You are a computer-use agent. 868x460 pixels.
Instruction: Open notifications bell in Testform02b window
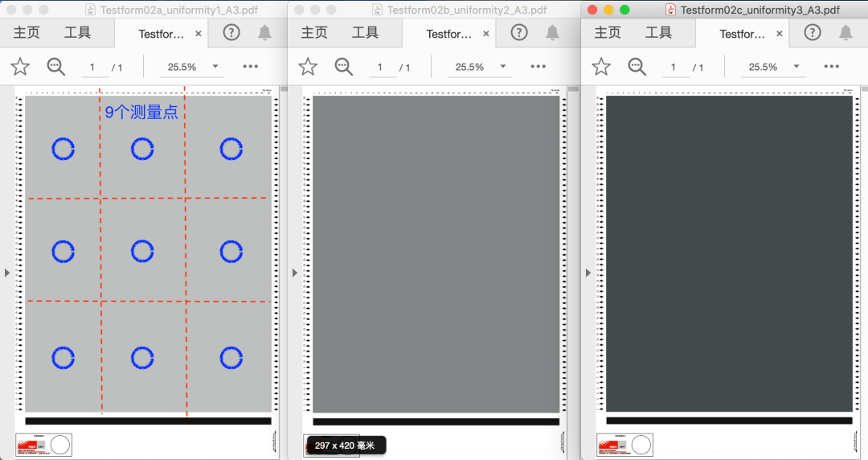coord(552,32)
